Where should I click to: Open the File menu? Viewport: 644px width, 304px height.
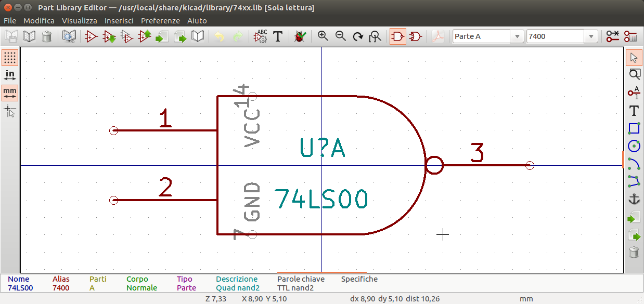(x=10, y=21)
